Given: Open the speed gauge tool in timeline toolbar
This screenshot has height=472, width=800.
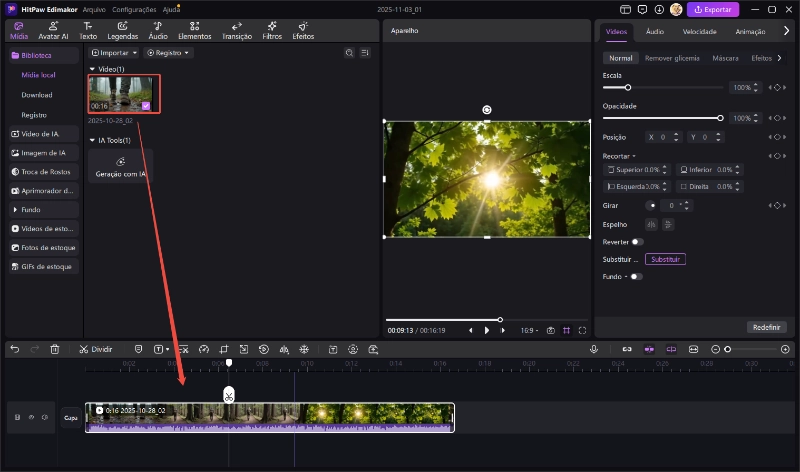Looking at the screenshot, I should (x=204, y=350).
